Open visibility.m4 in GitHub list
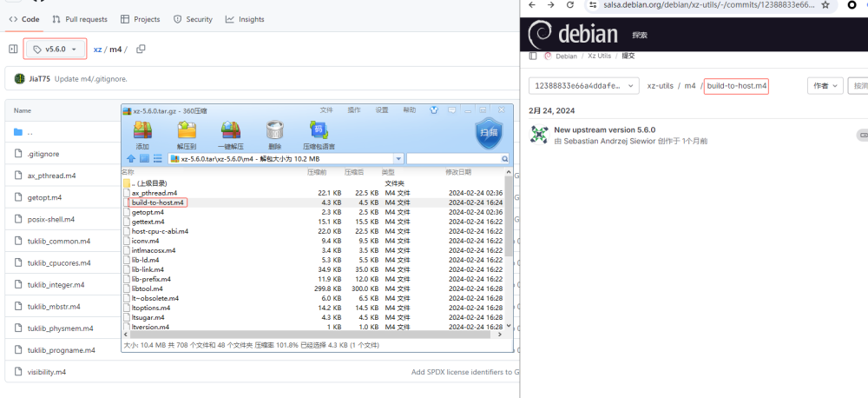Image resolution: width=868 pixels, height=398 pixels. click(x=47, y=372)
